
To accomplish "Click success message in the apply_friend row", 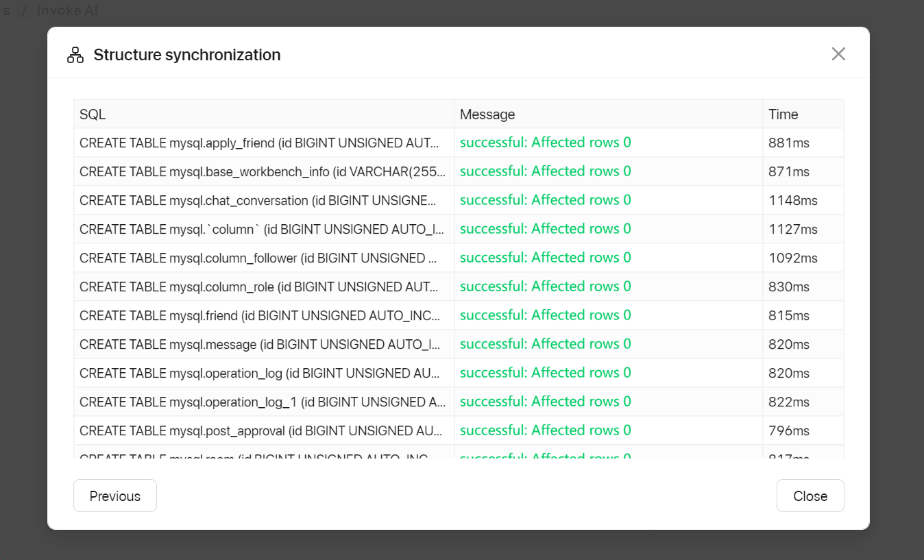I will (x=545, y=143).
